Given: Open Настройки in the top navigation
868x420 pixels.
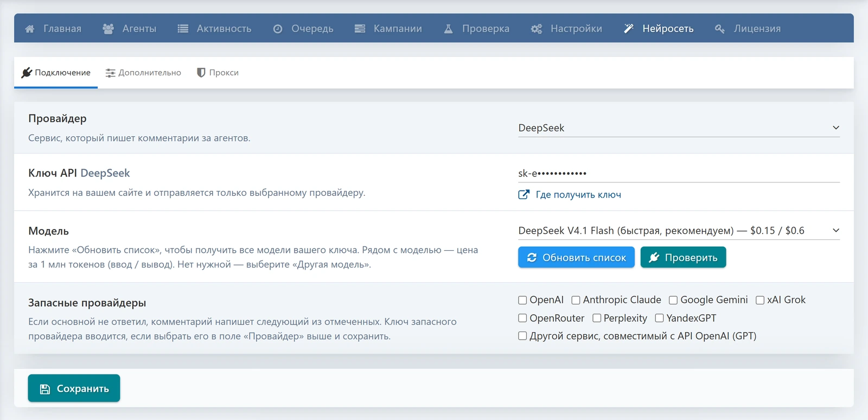Looking at the screenshot, I should pyautogui.click(x=566, y=28).
